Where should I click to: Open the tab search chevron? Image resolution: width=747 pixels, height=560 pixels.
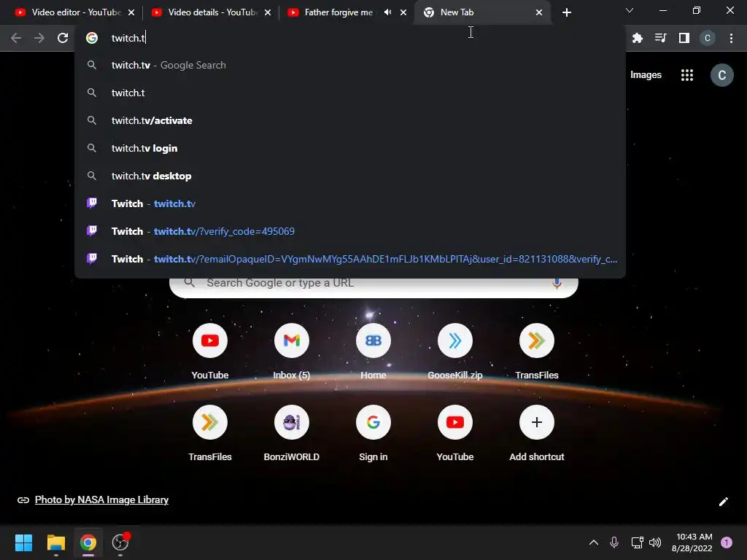[630, 10]
